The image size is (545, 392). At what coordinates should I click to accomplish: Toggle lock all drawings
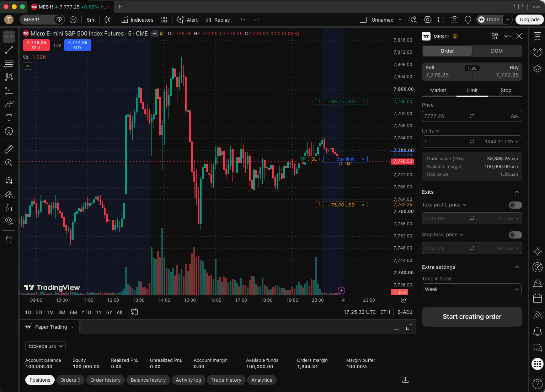click(9, 208)
